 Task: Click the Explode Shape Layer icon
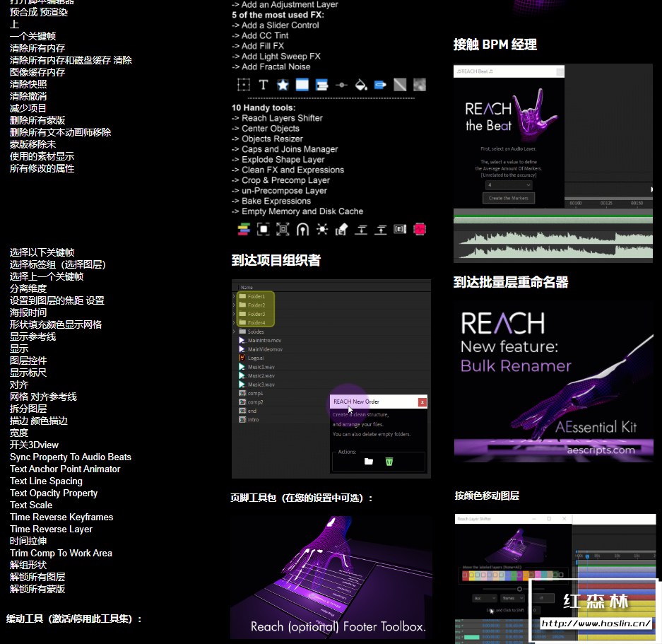pos(322,230)
